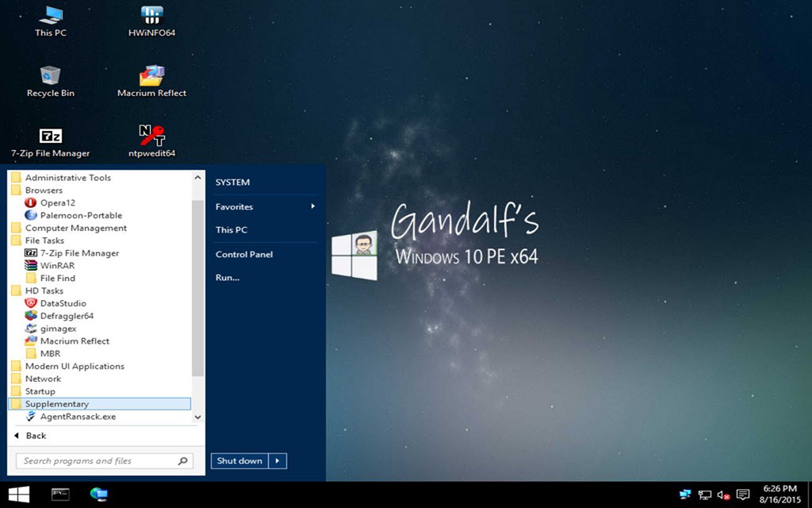
Task: Open the network globe taskbar icon
Action: click(x=98, y=495)
